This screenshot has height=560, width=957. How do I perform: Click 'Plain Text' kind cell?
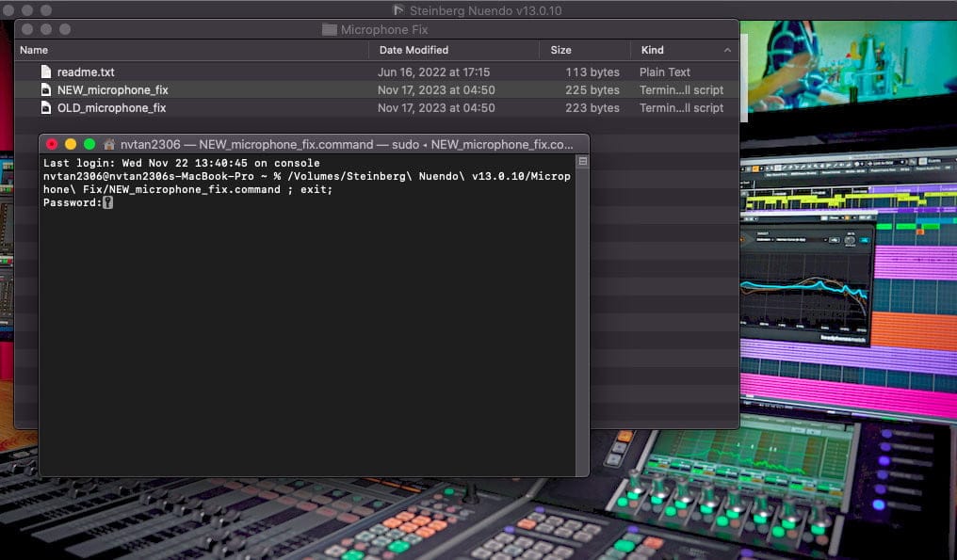[665, 72]
